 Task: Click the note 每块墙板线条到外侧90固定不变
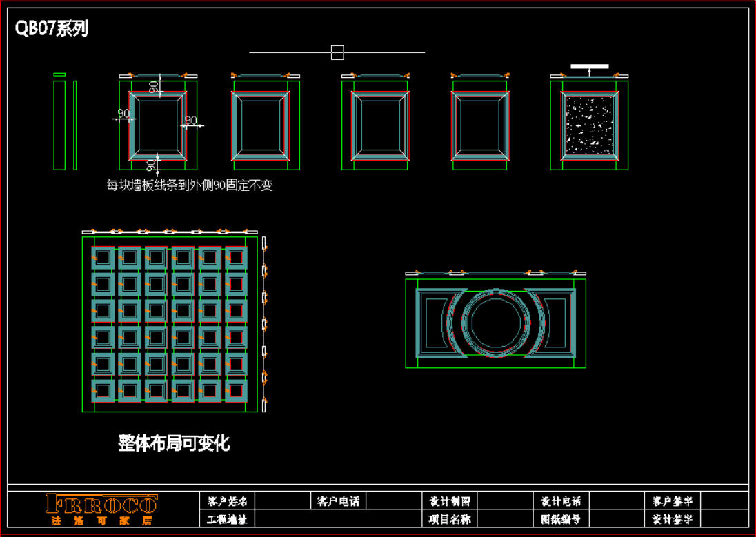(x=189, y=185)
